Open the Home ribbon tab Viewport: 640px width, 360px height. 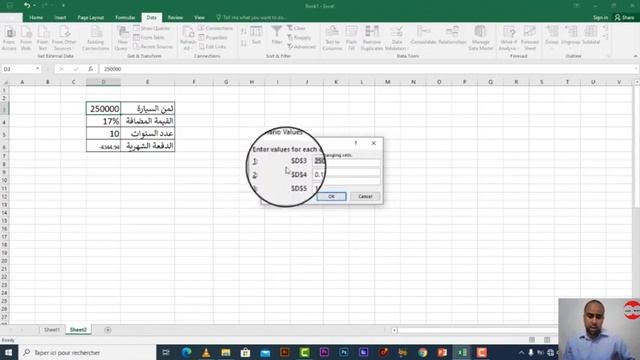(x=36, y=18)
